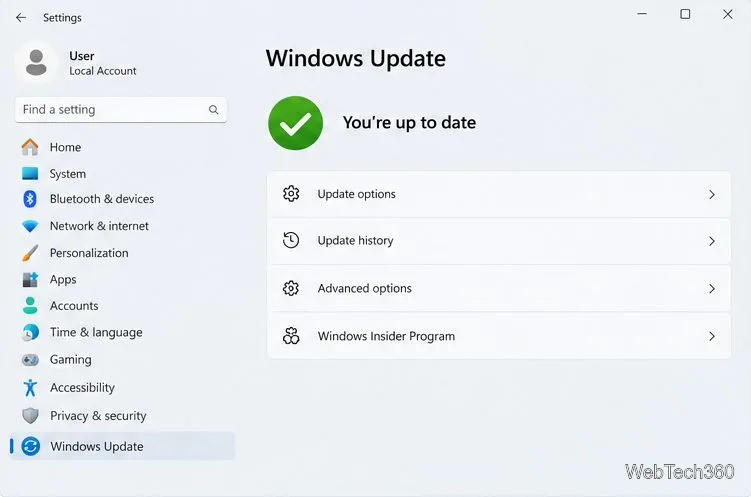This screenshot has width=751, height=497.
Task: Click the Find a setting search box
Action: tap(121, 110)
